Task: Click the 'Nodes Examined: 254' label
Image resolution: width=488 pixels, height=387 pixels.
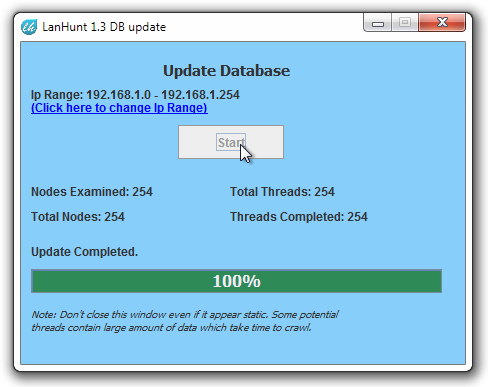Action: click(92, 192)
